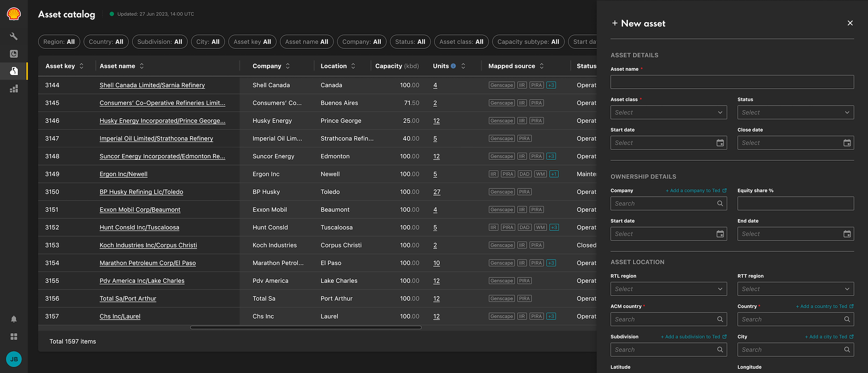Click the Units info icon
Image resolution: width=868 pixels, height=373 pixels.
453,66
